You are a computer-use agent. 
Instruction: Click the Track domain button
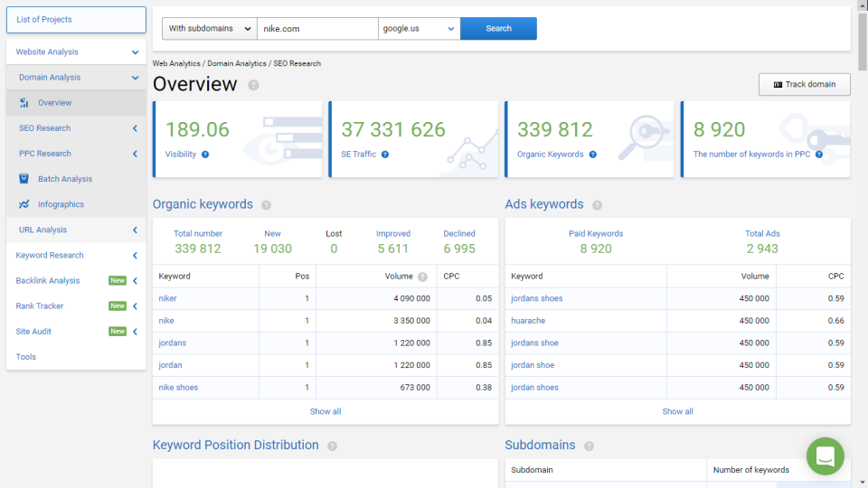click(804, 85)
